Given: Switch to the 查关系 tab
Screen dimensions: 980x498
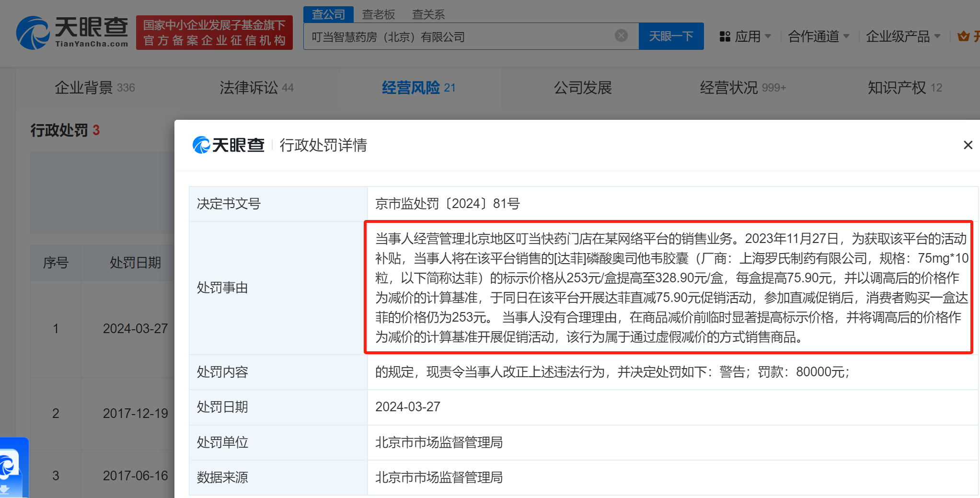Looking at the screenshot, I should [x=427, y=14].
